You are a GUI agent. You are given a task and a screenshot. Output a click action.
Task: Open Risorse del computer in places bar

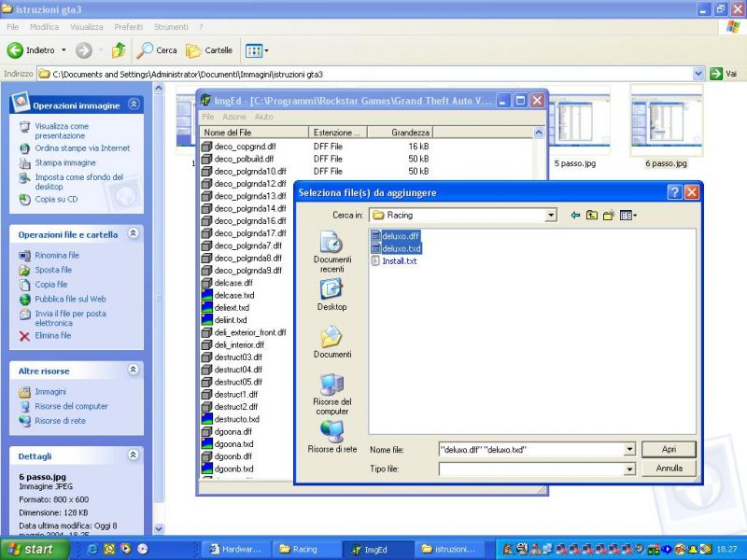[x=332, y=394]
